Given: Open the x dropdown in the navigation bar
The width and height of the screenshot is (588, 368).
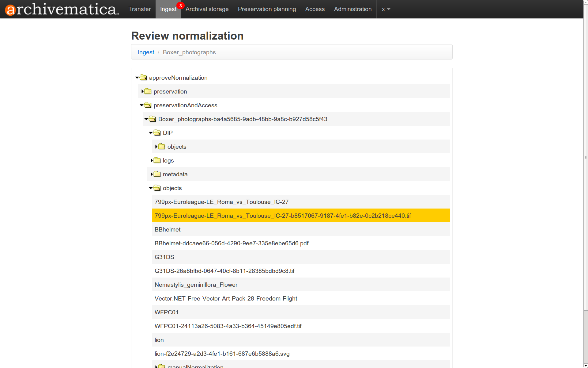Looking at the screenshot, I should click(386, 9).
